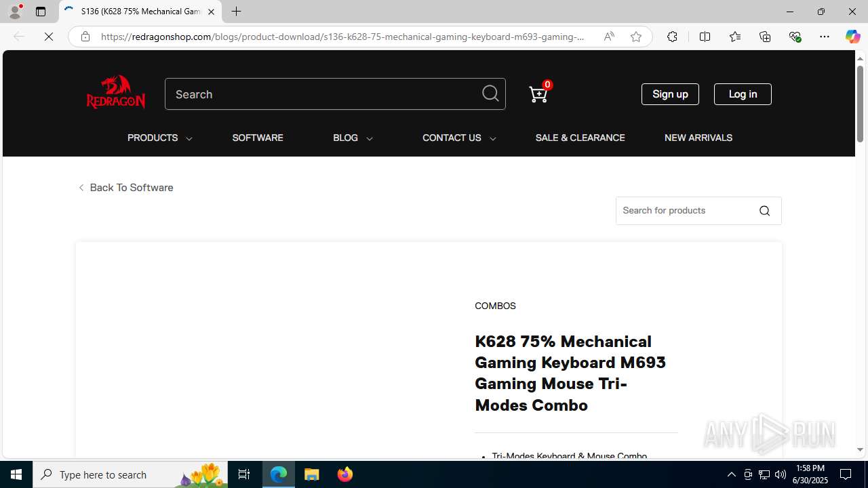The height and width of the screenshot is (488, 868).
Task: Click the browser back arrow
Action: point(19,37)
